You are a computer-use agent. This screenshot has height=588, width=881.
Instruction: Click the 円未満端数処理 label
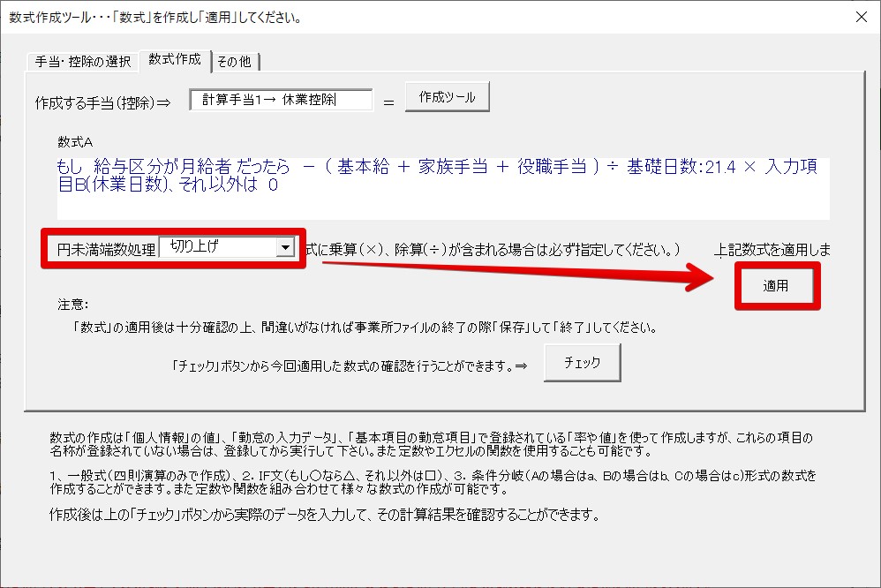[x=101, y=249]
